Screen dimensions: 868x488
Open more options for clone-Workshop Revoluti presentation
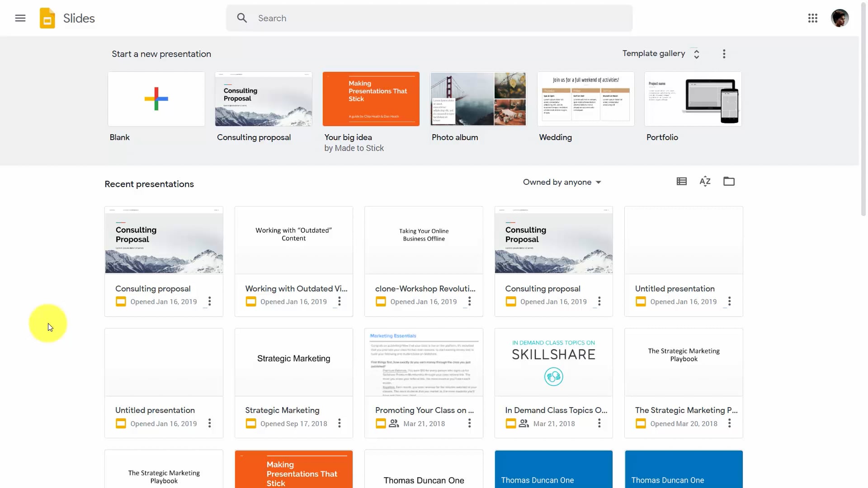469,301
